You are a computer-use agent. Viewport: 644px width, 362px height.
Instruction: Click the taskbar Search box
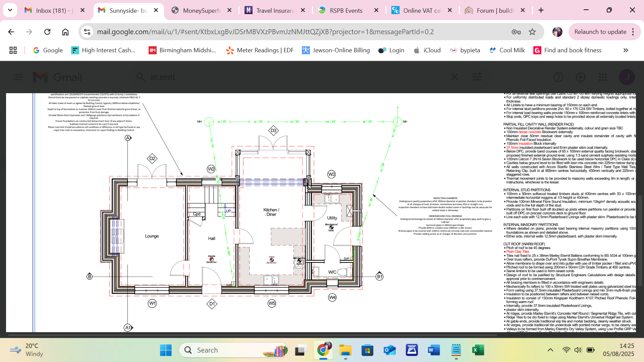coord(234,350)
